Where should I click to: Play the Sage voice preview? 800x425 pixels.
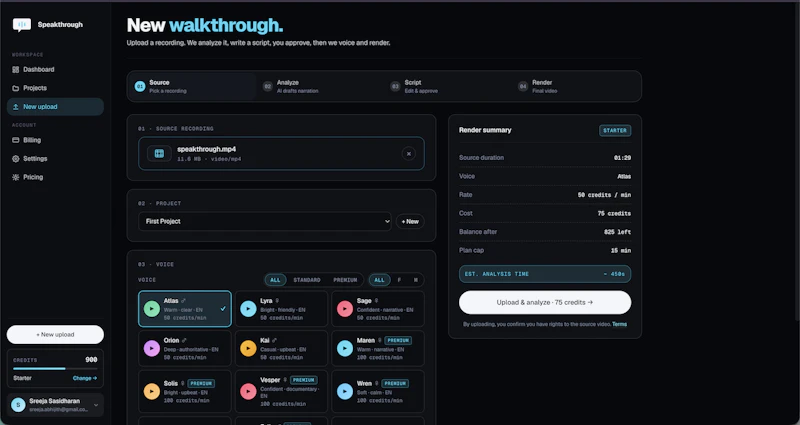point(345,309)
